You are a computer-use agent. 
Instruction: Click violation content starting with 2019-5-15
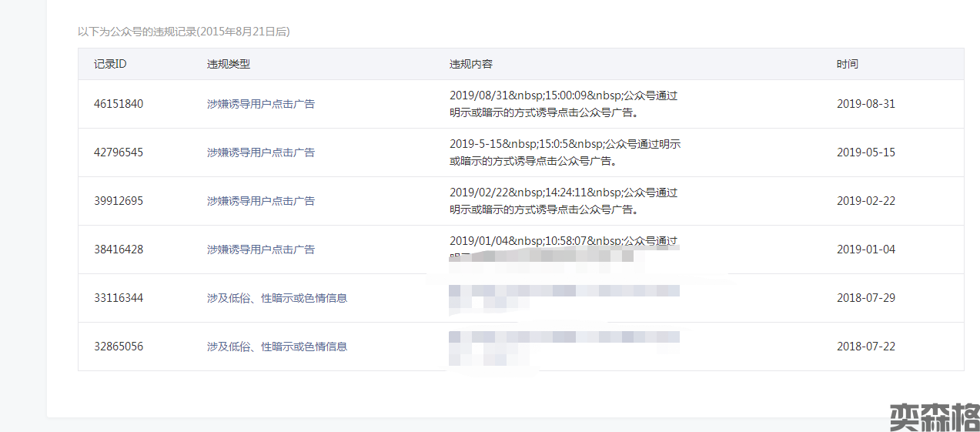tap(564, 152)
